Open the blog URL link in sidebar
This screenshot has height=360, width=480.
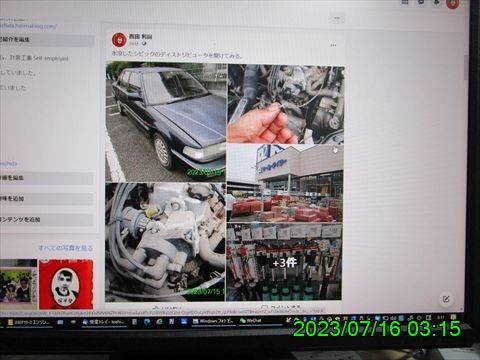click(x=28, y=26)
